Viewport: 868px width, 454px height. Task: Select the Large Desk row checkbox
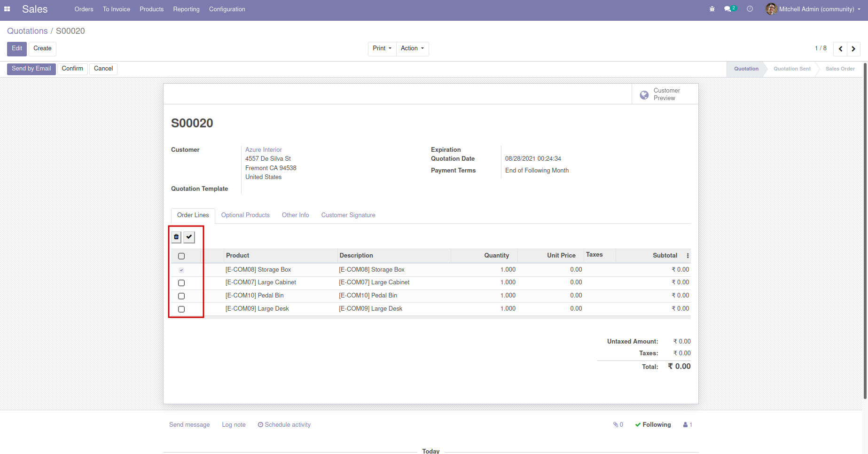coord(181,309)
